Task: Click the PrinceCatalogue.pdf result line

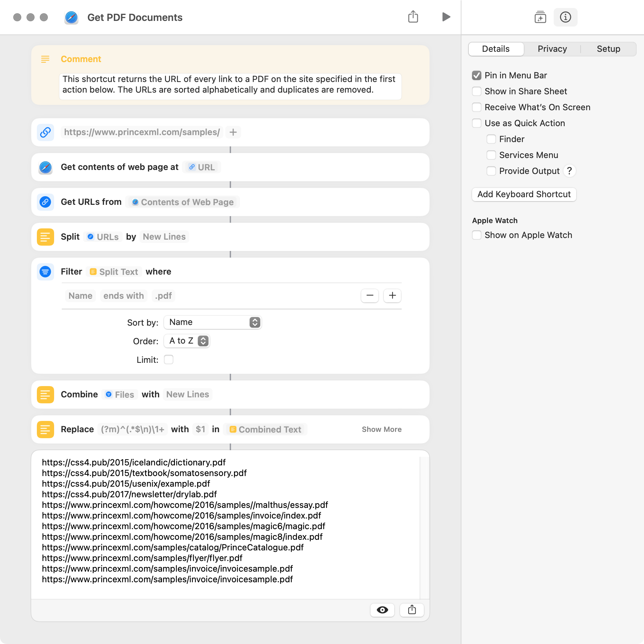Action: click(x=173, y=547)
